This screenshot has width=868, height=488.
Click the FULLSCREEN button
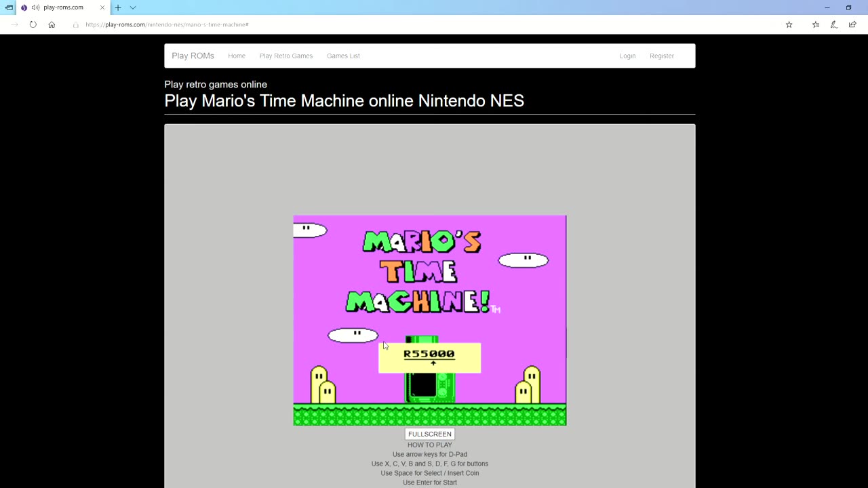click(x=430, y=434)
